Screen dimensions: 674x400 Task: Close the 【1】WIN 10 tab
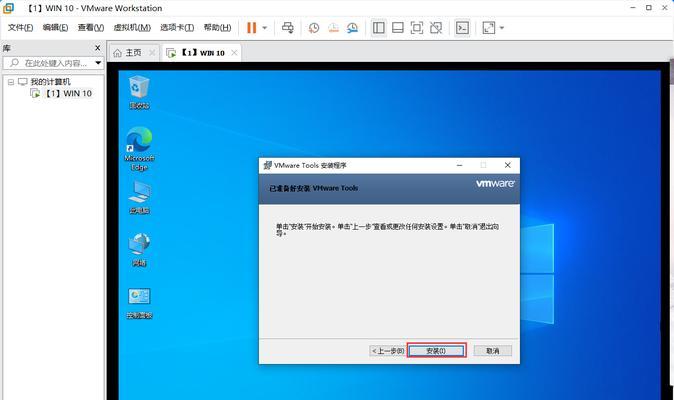coord(234,53)
